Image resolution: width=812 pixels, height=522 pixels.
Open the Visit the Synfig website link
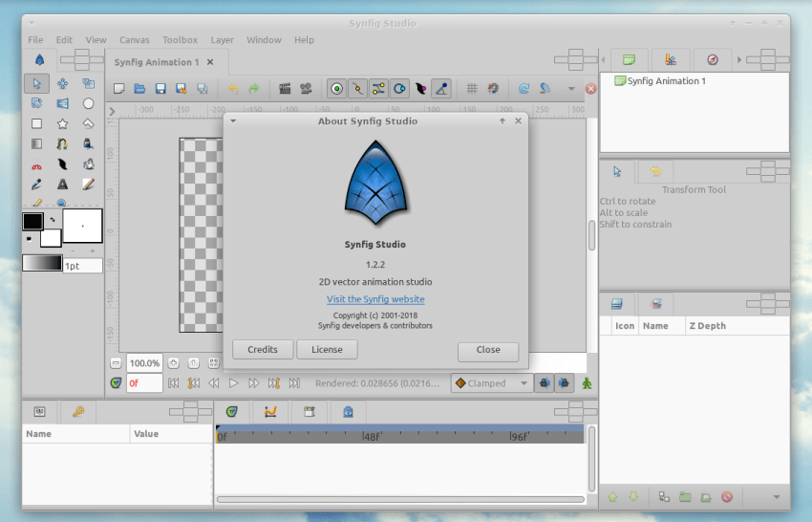pos(375,299)
